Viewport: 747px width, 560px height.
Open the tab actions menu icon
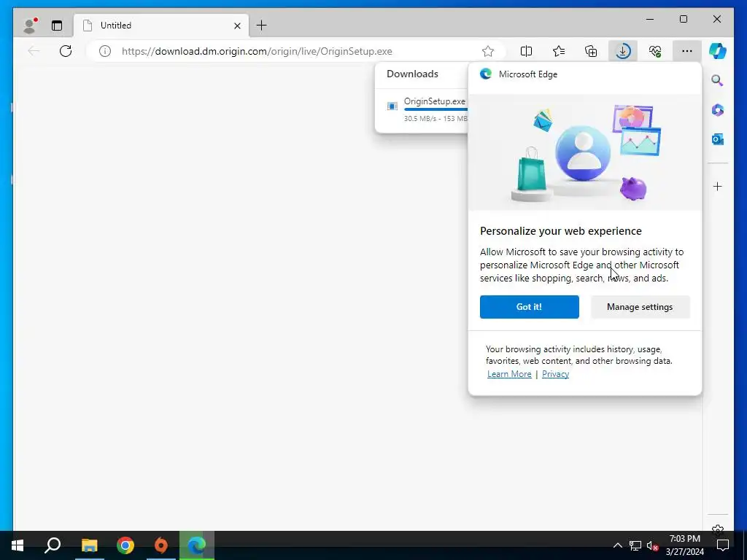57,26
